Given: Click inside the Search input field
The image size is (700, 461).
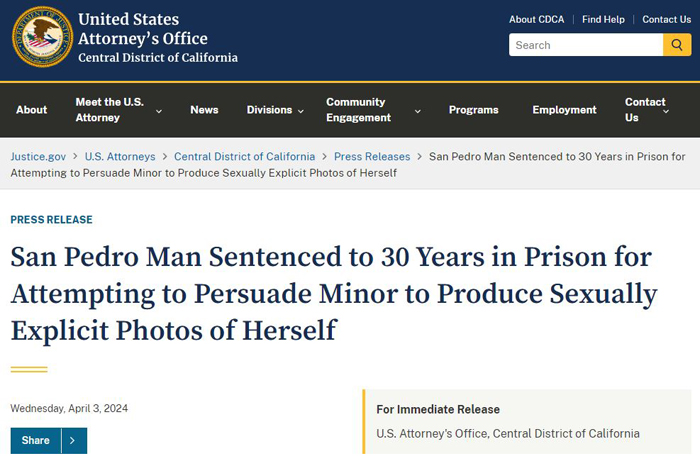Looking at the screenshot, I should [x=585, y=45].
